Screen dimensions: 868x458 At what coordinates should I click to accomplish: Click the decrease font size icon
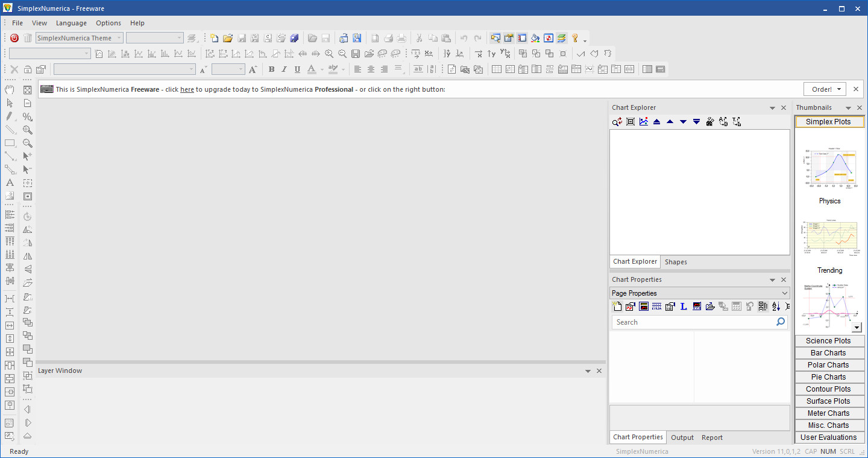coord(203,69)
